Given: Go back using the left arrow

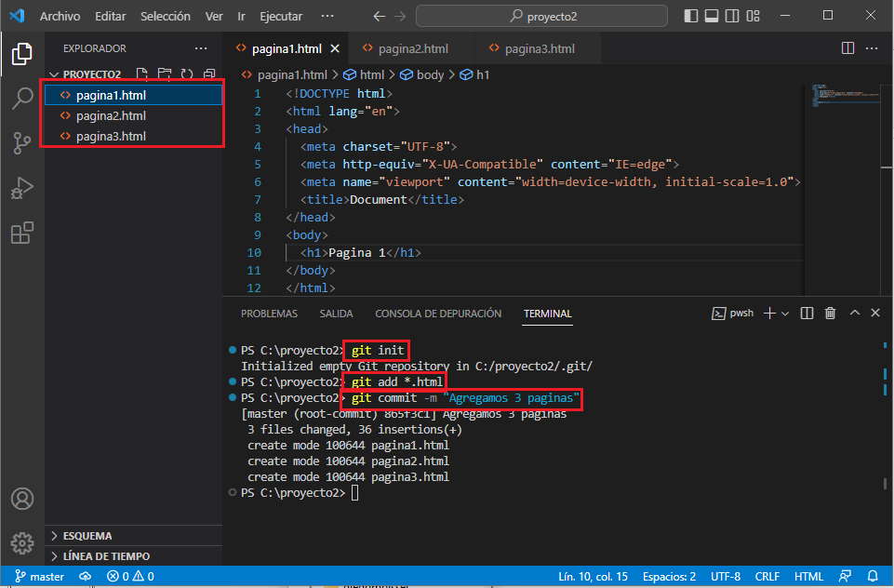Looking at the screenshot, I should click(380, 17).
